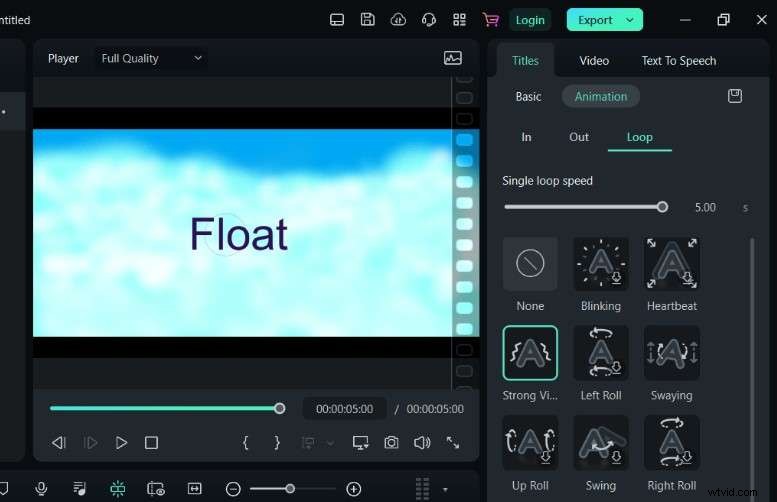Open the layout mode icon in the title bar

coord(337,20)
